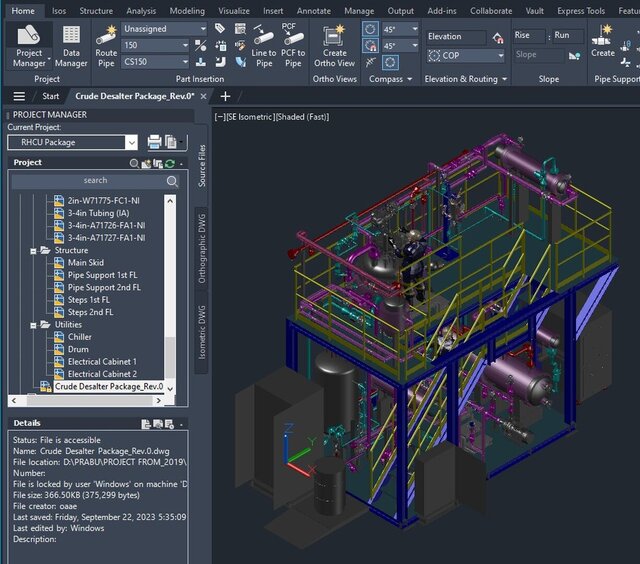Viewport: 640px width, 564px height.
Task: Click the PCF to Pipe tool
Action: click(x=293, y=46)
